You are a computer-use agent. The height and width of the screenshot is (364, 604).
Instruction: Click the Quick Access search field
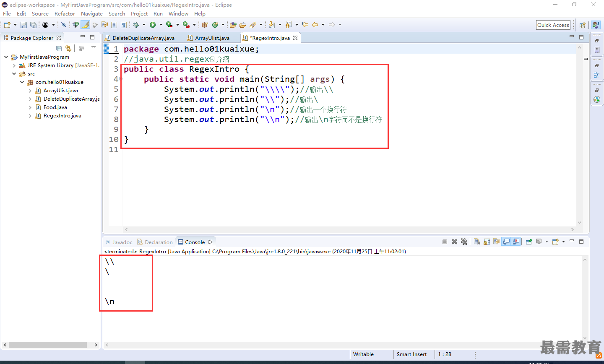[553, 25]
